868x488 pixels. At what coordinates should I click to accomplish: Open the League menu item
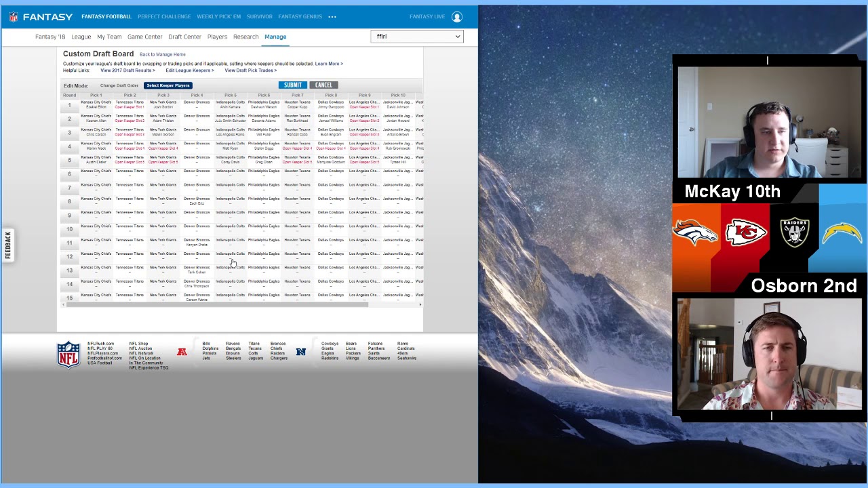[x=81, y=37]
